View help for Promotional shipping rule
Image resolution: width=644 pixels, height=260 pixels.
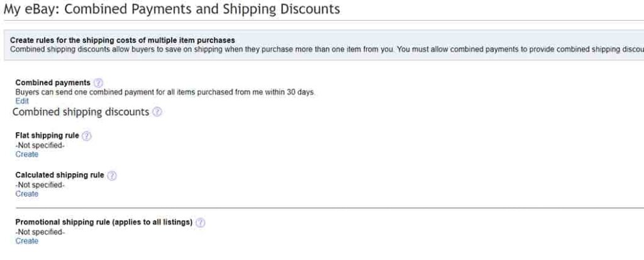coord(200,223)
